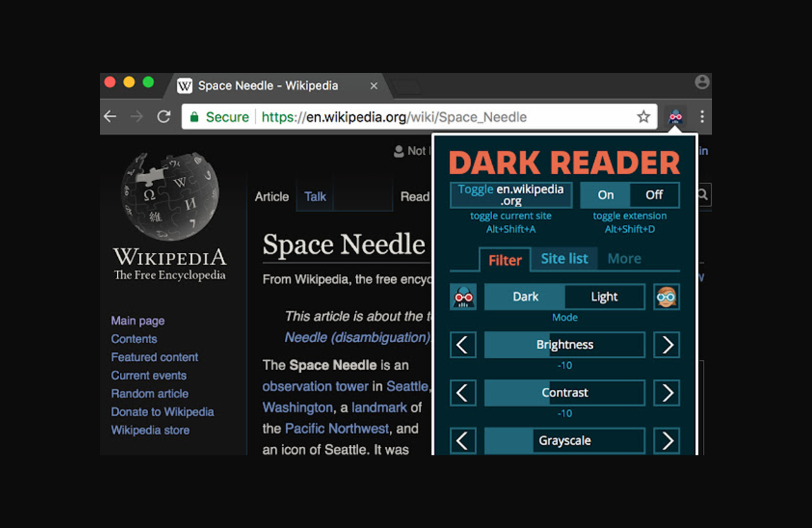812x528 pixels.
Task: Click the light mode character icon
Action: pyautogui.click(x=666, y=297)
